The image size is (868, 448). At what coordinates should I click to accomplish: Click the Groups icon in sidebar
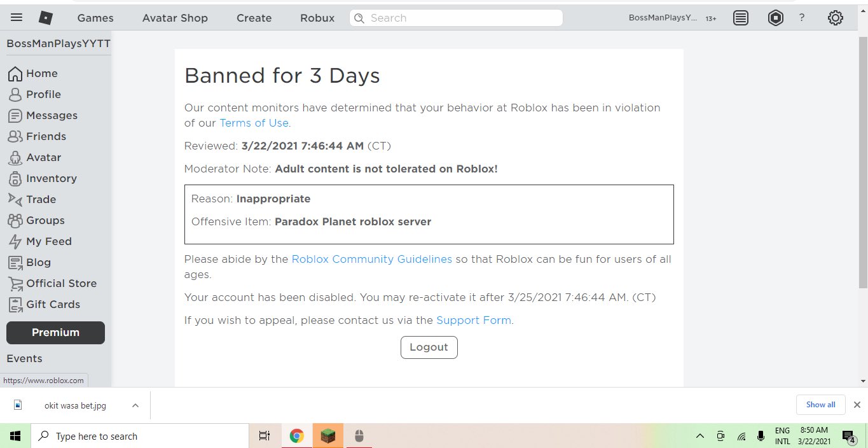[x=15, y=221]
